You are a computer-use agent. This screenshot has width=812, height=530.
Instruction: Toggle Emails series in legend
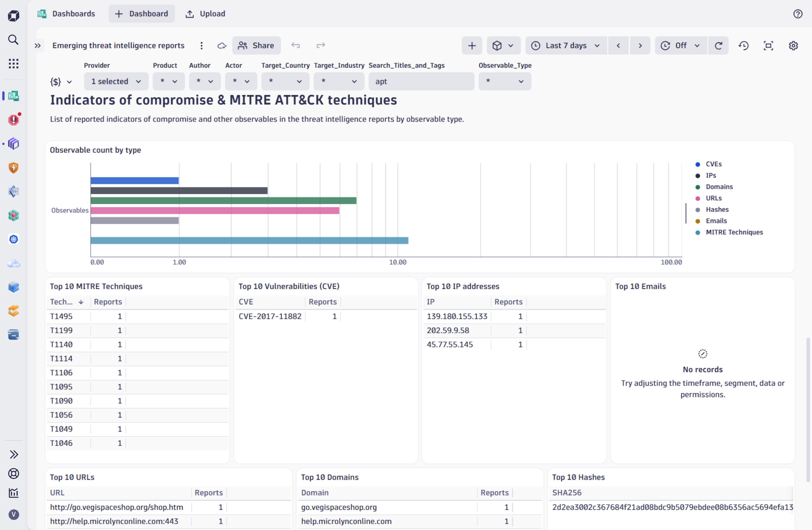click(x=711, y=221)
